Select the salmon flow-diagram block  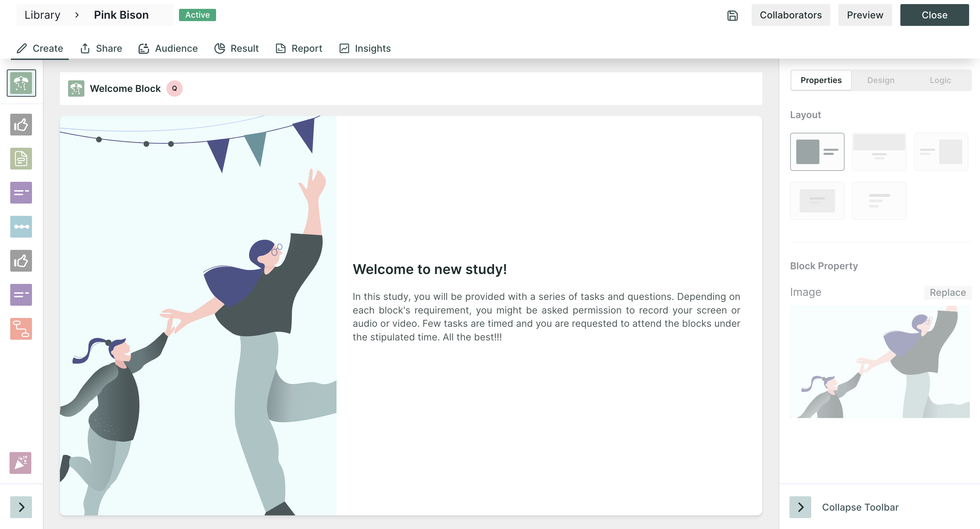21,329
